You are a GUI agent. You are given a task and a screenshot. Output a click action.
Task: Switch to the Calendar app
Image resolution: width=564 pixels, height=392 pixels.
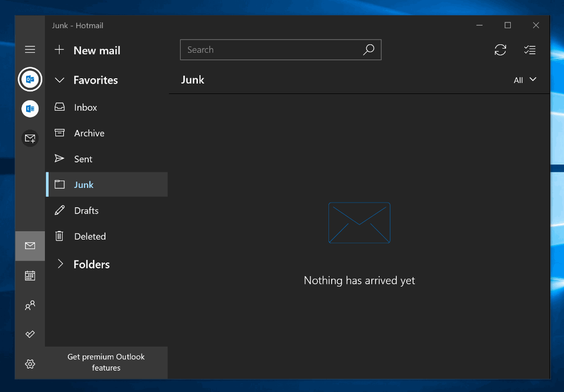pyautogui.click(x=30, y=276)
